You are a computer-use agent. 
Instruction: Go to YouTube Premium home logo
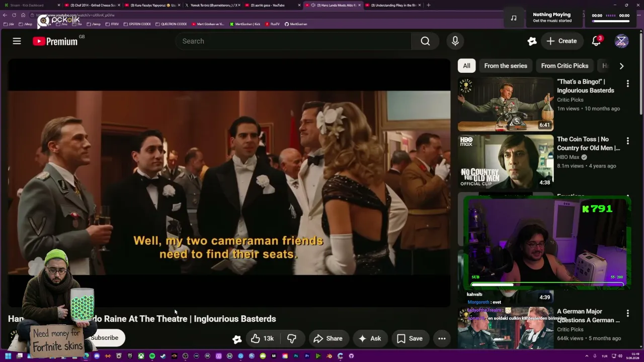coord(55,41)
